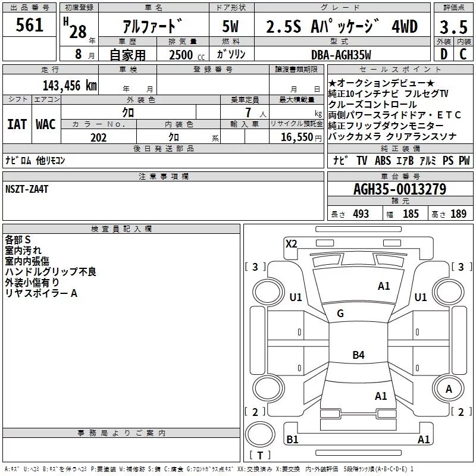Click the door shape value 5W

point(230,26)
